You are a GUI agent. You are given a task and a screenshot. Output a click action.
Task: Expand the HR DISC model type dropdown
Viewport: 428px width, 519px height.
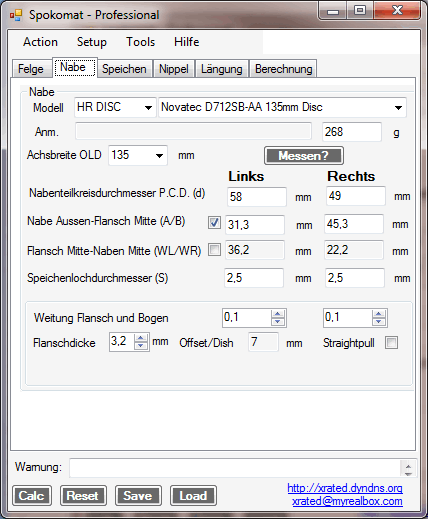(x=148, y=108)
